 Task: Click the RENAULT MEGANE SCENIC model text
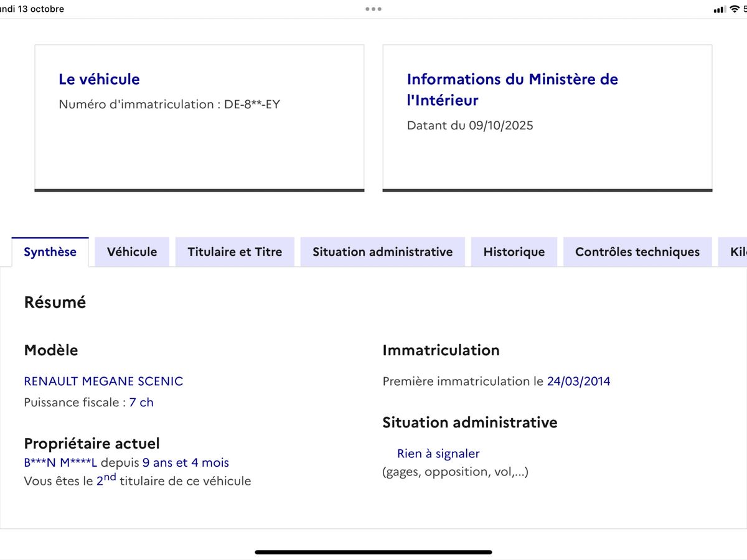(x=103, y=381)
